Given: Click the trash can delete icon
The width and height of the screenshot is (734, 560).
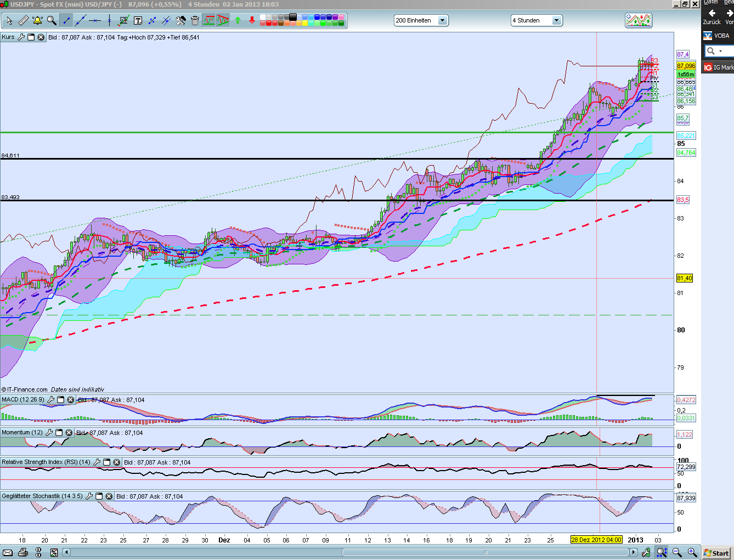Looking at the screenshot, I should click(195, 21).
